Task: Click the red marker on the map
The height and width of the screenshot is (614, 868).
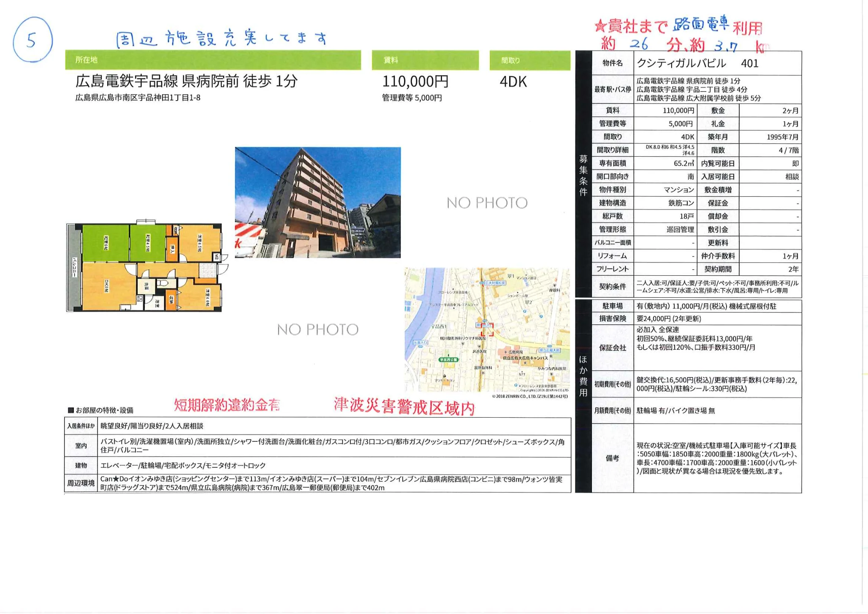Action: pyautogui.click(x=487, y=330)
